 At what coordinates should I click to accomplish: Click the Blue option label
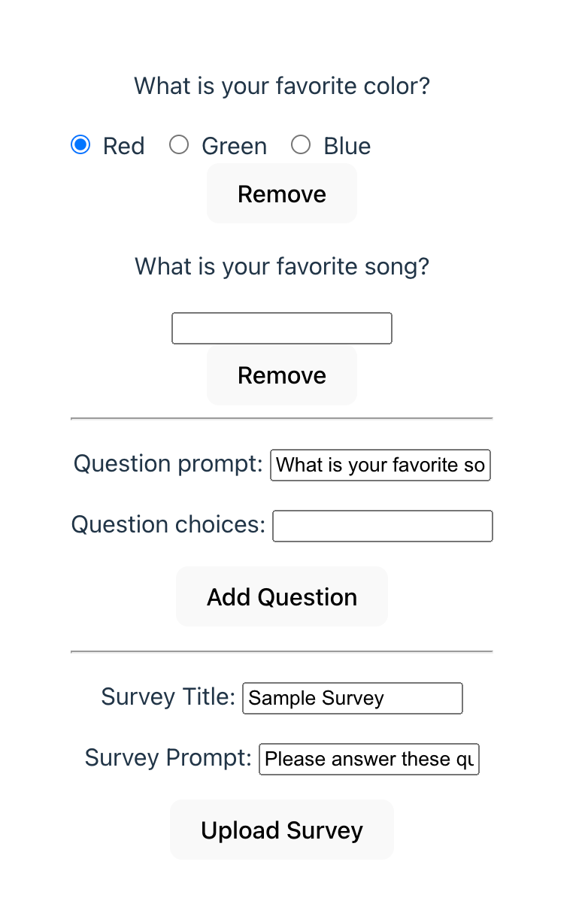[347, 145]
